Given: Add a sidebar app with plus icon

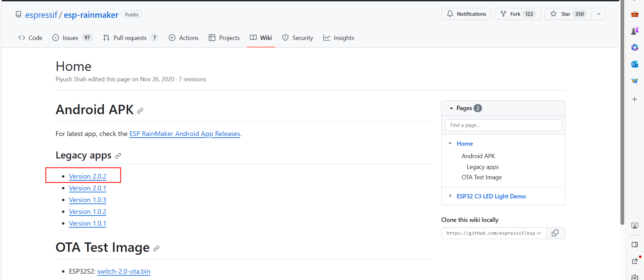Looking at the screenshot, I should tap(635, 99).
